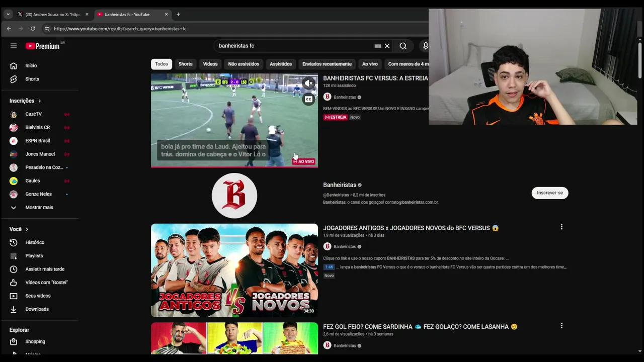
Task: Click the browser address bar URL
Action: pyautogui.click(x=120, y=29)
